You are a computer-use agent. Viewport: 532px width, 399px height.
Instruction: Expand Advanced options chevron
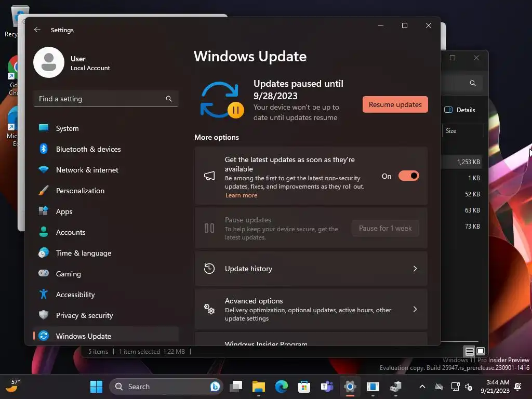pos(415,309)
